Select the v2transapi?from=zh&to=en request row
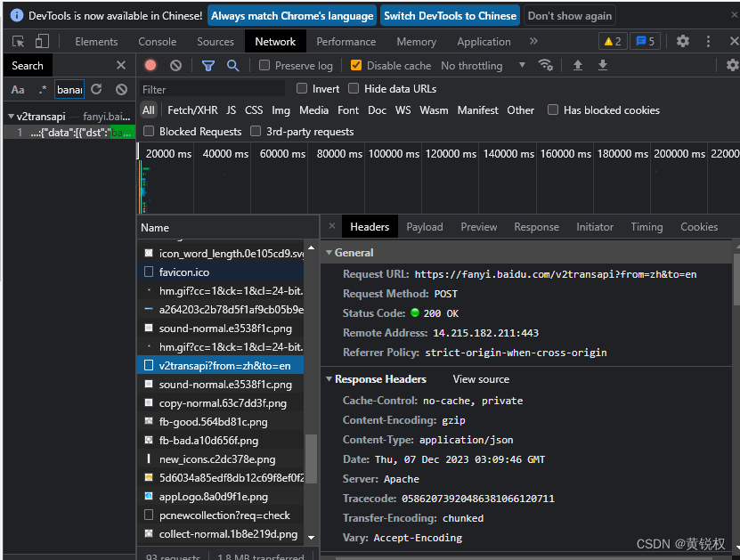This screenshot has width=740, height=560. (x=220, y=366)
